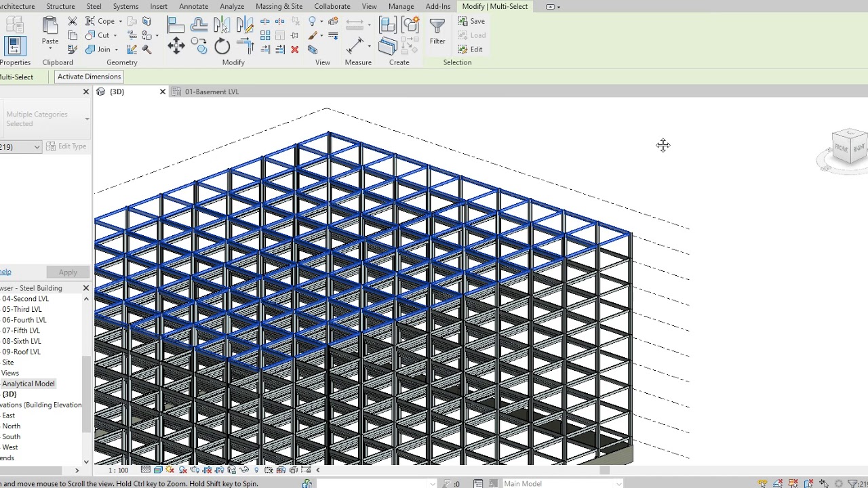Image resolution: width=868 pixels, height=488 pixels.
Task: Select 09-Roof LVL in project browser
Action: pyautogui.click(x=21, y=352)
